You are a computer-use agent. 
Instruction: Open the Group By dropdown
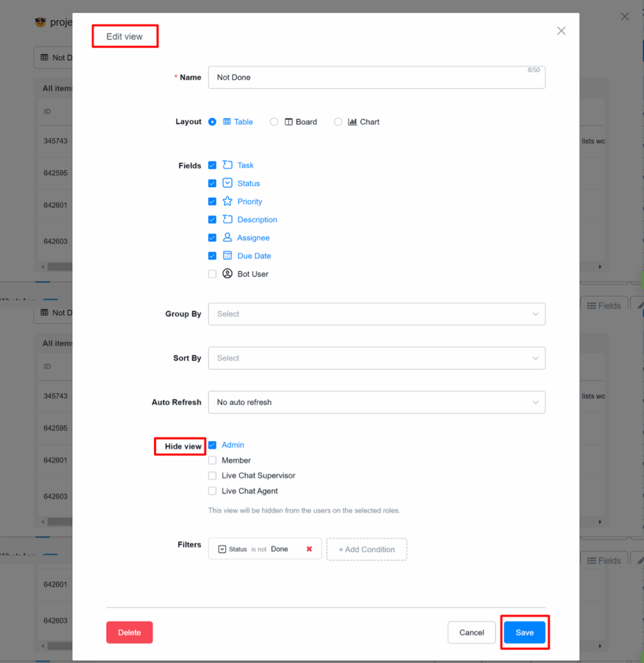click(376, 314)
